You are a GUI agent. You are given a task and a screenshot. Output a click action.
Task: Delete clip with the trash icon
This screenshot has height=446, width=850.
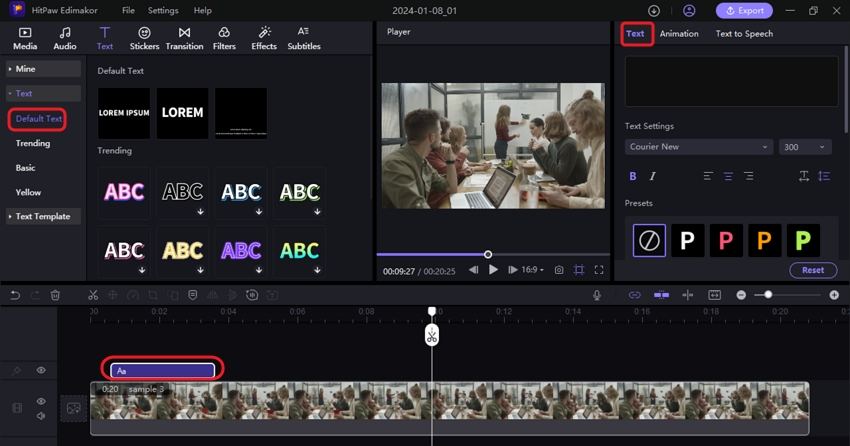pos(56,295)
